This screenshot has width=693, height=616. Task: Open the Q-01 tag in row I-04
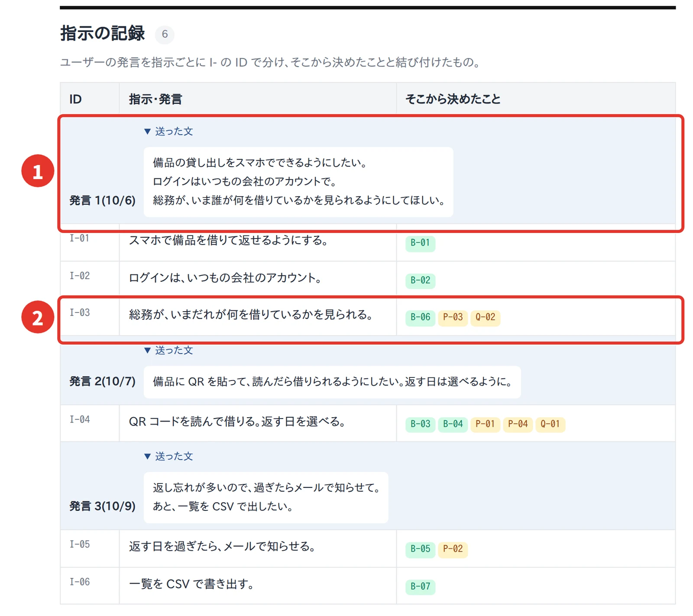coord(550,424)
